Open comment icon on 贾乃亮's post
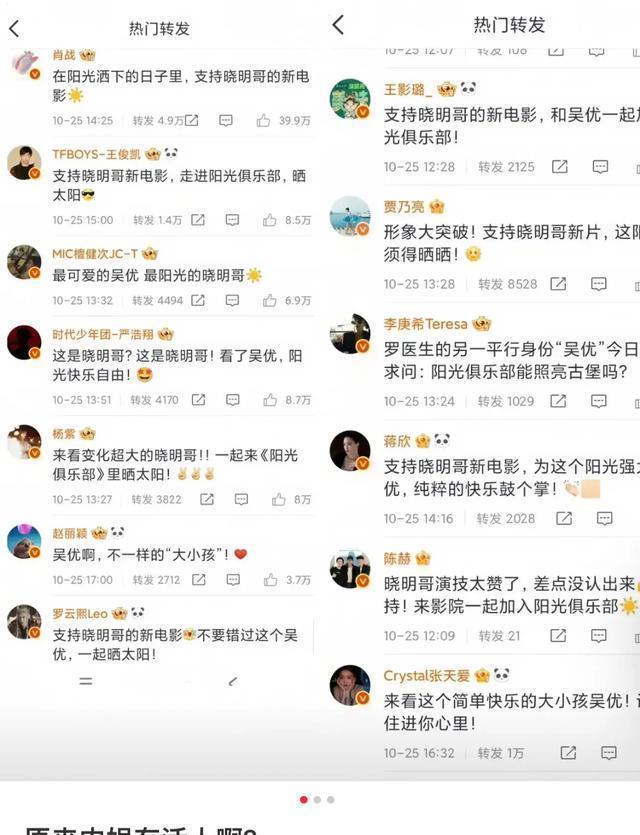This screenshot has width=640, height=835. point(599,284)
